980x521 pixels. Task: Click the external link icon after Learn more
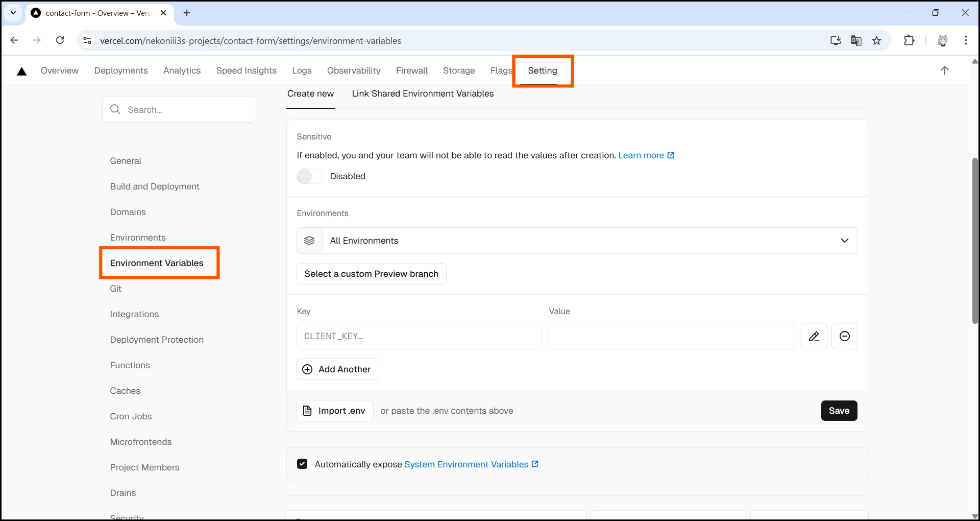[671, 155]
